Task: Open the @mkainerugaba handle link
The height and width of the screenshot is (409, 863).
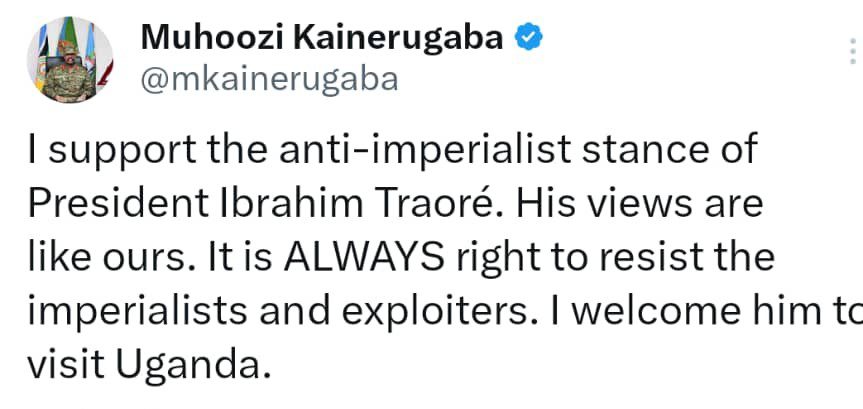Action: 269,79
